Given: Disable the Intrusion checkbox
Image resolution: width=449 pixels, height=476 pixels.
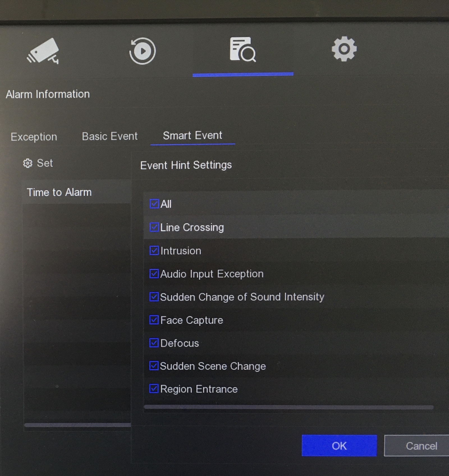Looking at the screenshot, I should 154,250.
